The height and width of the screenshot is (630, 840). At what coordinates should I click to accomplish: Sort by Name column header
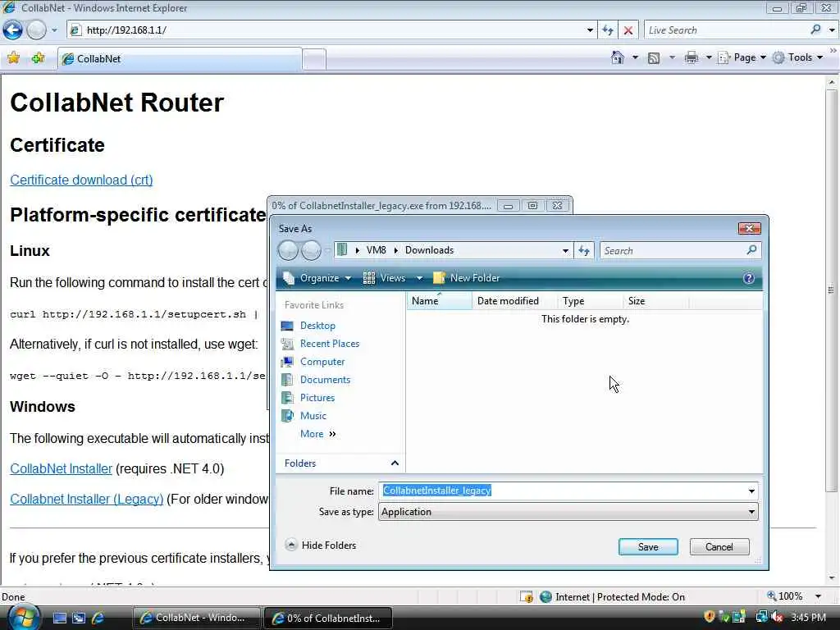coord(440,301)
